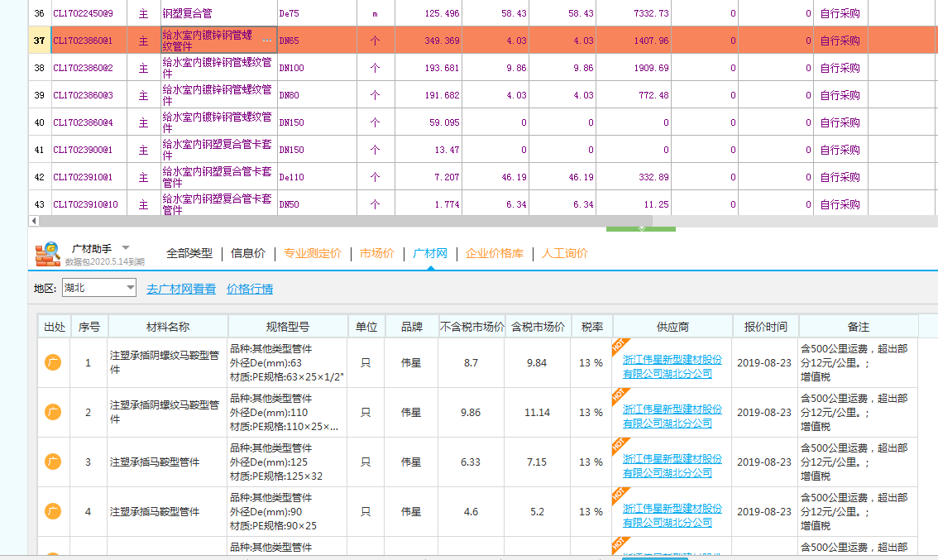
Task: Click orange source icon in row 2
Action: 53,412
